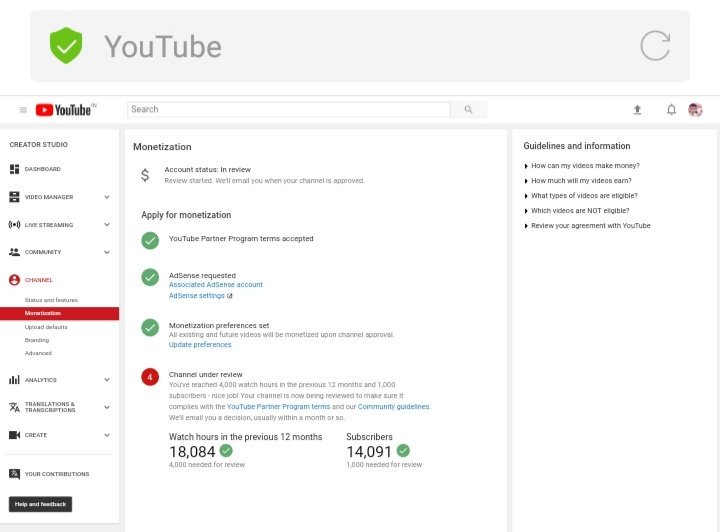Viewport: 720px width, 532px height.
Task: Click the Help and feedback button
Action: coord(40,504)
